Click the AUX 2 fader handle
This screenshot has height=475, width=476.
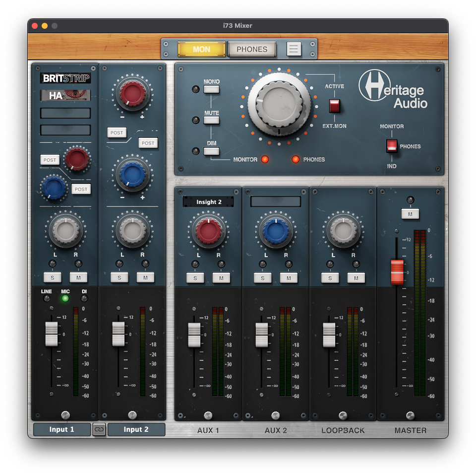262,335
